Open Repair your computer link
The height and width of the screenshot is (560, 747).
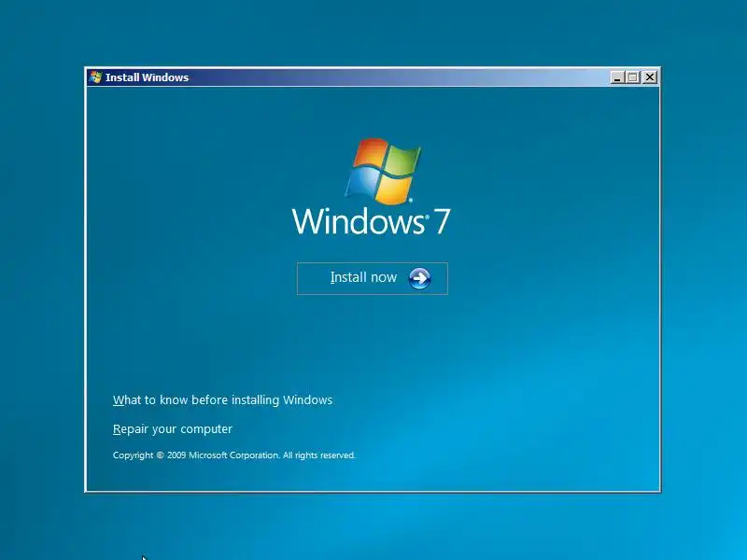(173, 429)
